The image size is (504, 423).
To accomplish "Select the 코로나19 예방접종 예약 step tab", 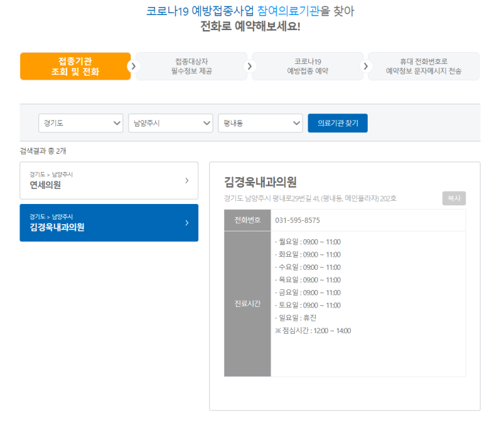I will (308, 66).
